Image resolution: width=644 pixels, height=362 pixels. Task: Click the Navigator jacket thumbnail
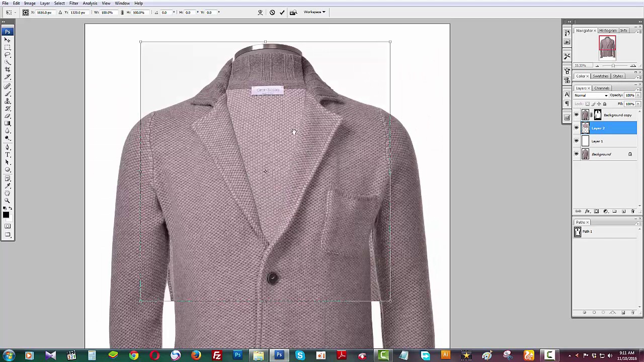(607, 48)
